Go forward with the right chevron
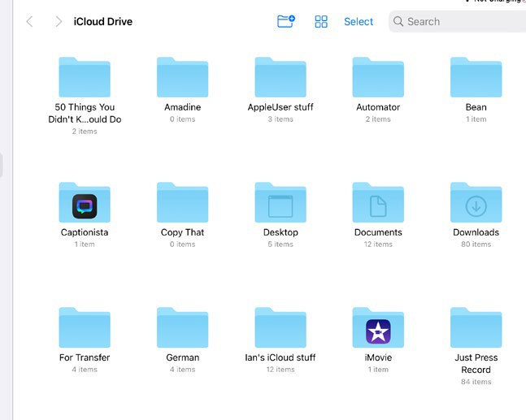The image size is (526, 420). tap(59, 22)
